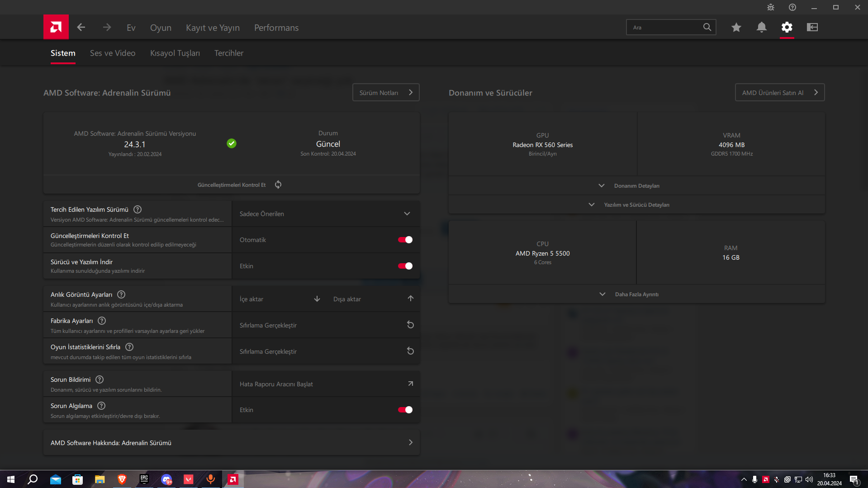Switch to Kısayol Tuşları tab
The height and width of the screenshot is (488, 868).
click(175, 53)
